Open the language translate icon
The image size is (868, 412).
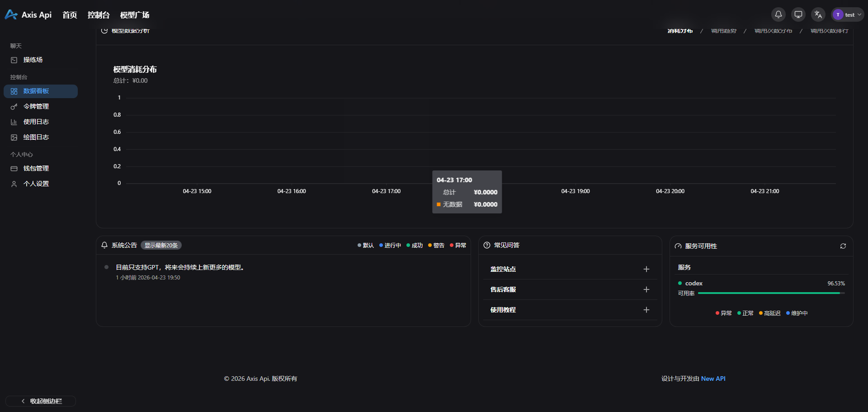coord(818,14)
